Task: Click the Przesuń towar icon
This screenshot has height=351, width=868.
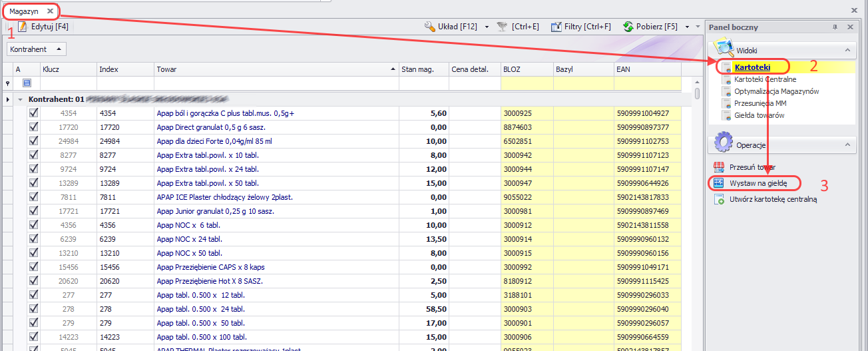Action: tap(719, 168)
